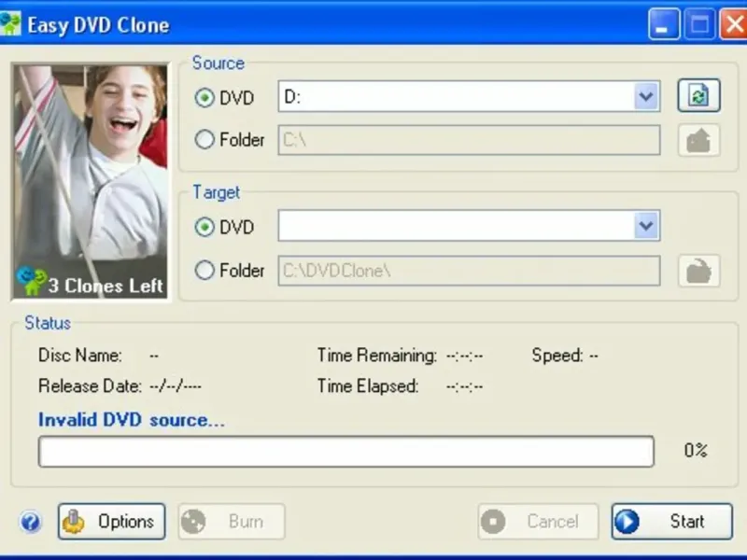Image resolution: width=747 pixels, height=560 pixels.
Task: Click the disabled Burn button
Action: click(232, 522)
